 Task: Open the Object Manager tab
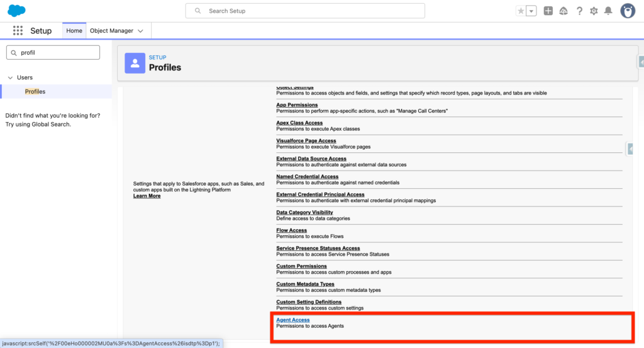(x=111, y=31)
